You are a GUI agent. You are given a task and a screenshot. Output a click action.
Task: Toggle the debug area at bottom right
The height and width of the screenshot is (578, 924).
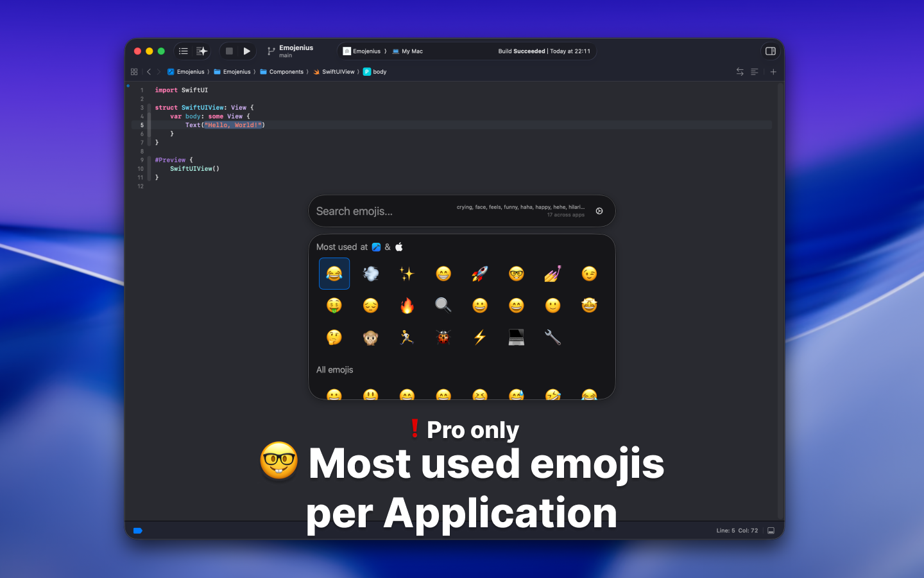pyautogui.click(x=771, y=530)
